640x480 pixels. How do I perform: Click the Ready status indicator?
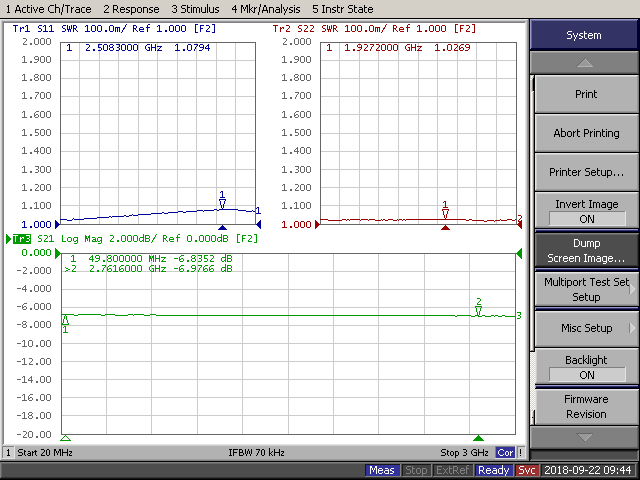click(x=494, y=470)
